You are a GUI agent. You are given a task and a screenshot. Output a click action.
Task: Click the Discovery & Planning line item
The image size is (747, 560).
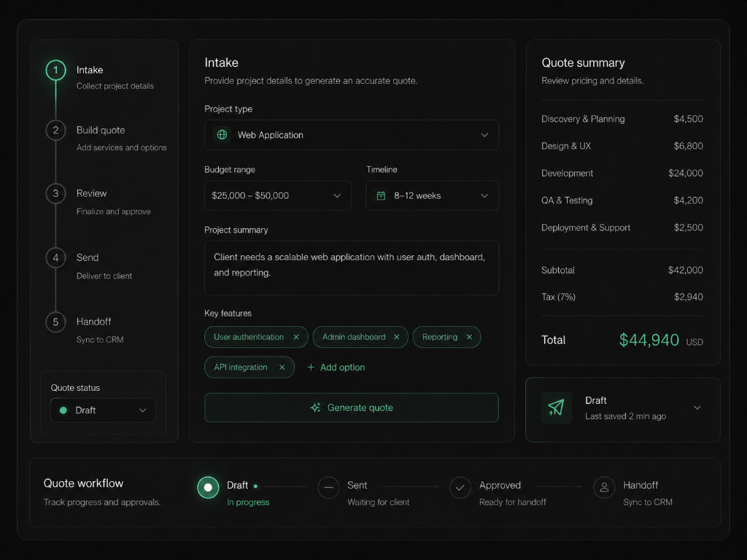point(622,119)
